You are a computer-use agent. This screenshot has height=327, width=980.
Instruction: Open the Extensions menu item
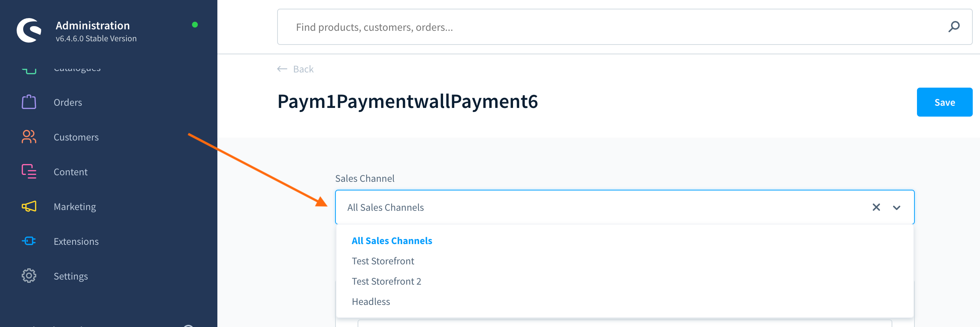pos(76,241)
